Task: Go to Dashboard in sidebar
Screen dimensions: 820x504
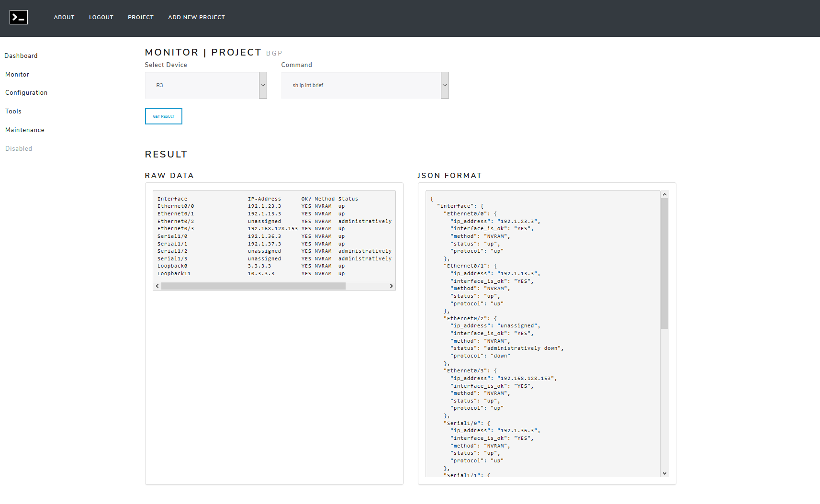Action: [21, 56]
